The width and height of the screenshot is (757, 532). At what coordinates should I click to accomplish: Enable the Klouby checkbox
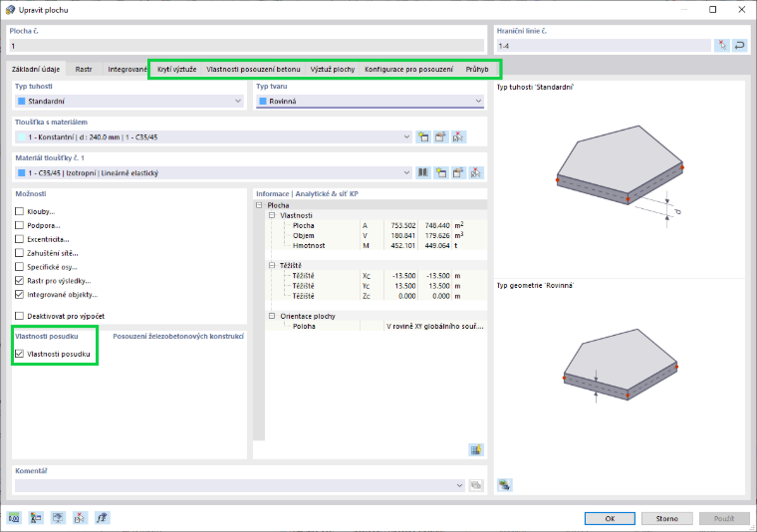point(19,211)
